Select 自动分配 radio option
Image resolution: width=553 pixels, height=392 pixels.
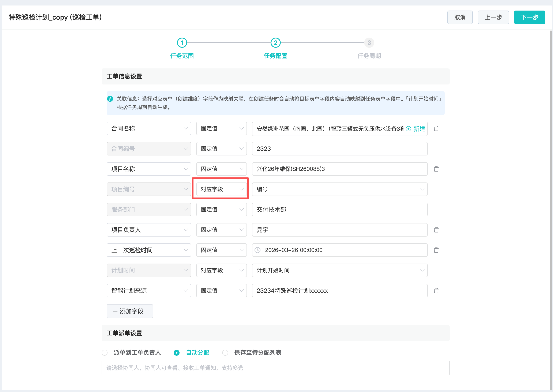pyautogui.click(x=177, y=353)
